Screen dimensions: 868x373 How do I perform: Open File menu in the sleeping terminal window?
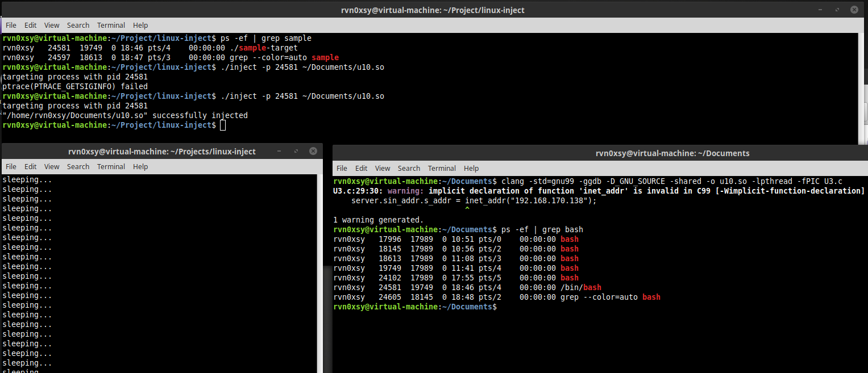point(11,166)
